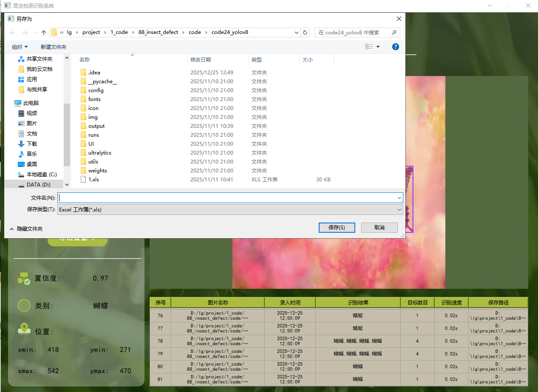Select the utils folder

(93, 161)
